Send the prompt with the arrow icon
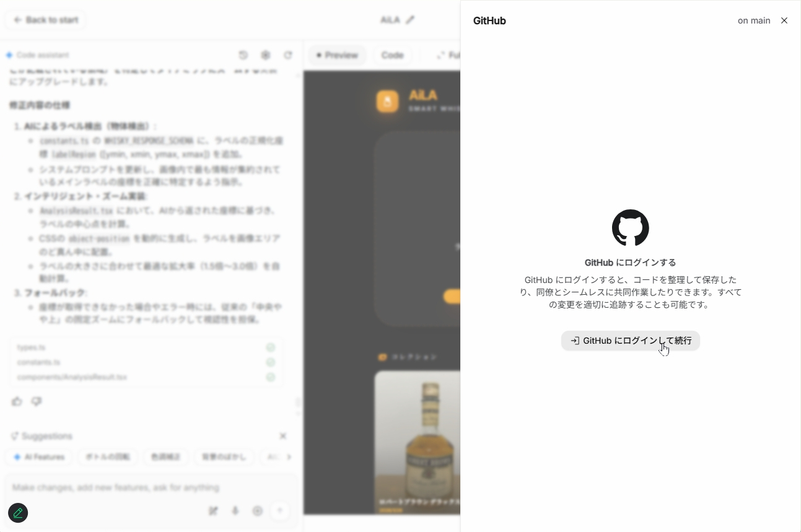Viewport: 801px width, 532px height. point(279,511)
